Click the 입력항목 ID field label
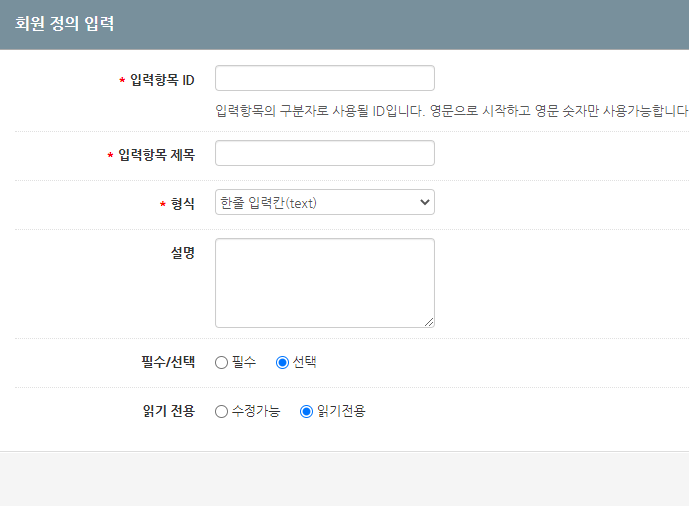The width and height of the screenshot is (689, 506). tap(162, 80)
